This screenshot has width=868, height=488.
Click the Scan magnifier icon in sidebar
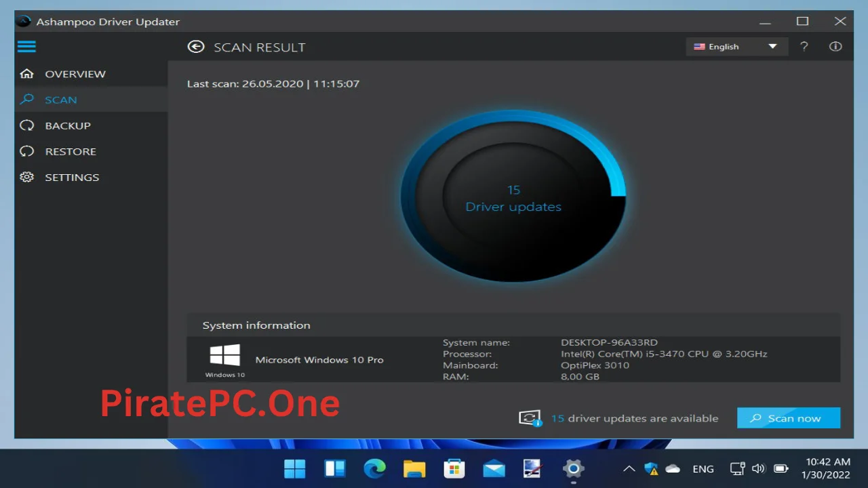pos(26,100)
